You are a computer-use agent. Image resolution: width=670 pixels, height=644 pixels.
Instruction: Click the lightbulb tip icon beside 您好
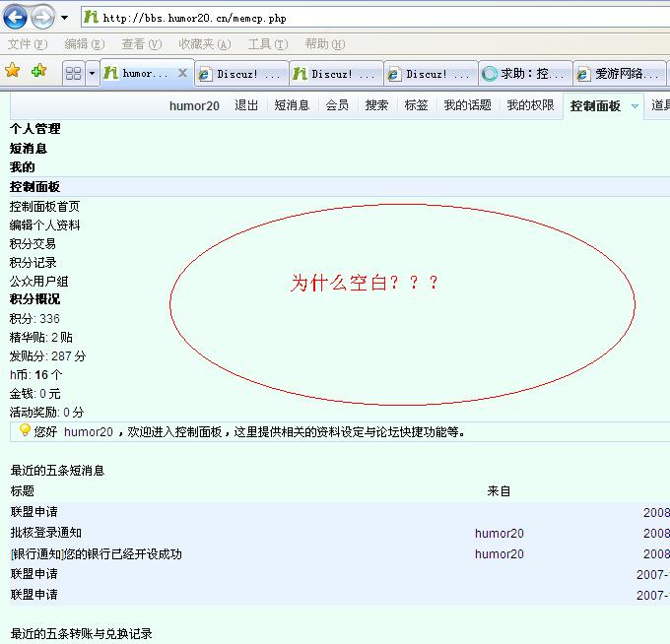coord(25,430)
